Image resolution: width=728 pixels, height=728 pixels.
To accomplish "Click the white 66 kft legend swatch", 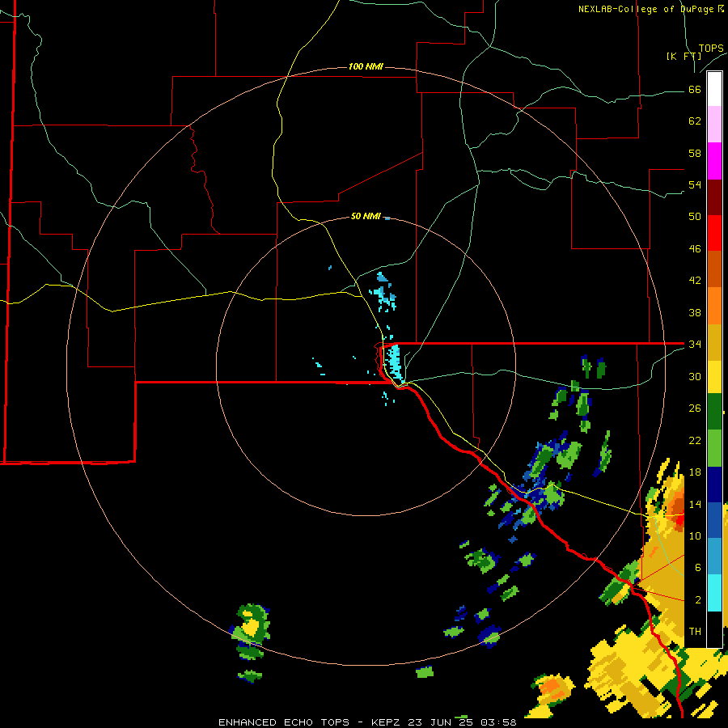I will point(714,89).
